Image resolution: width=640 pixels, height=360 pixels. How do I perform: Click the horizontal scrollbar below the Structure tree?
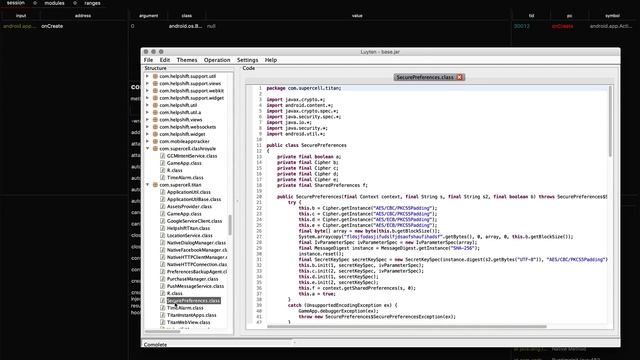(162, 331)
